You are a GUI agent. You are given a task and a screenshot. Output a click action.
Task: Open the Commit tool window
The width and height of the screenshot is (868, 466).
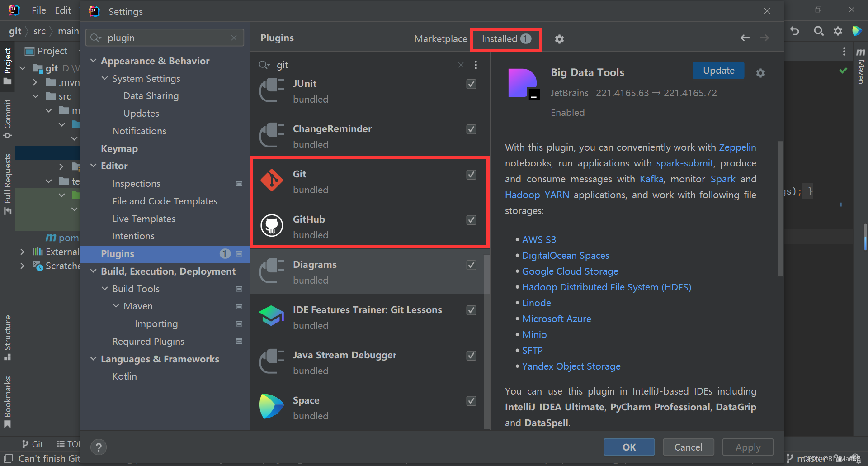[x=8, y=119]
